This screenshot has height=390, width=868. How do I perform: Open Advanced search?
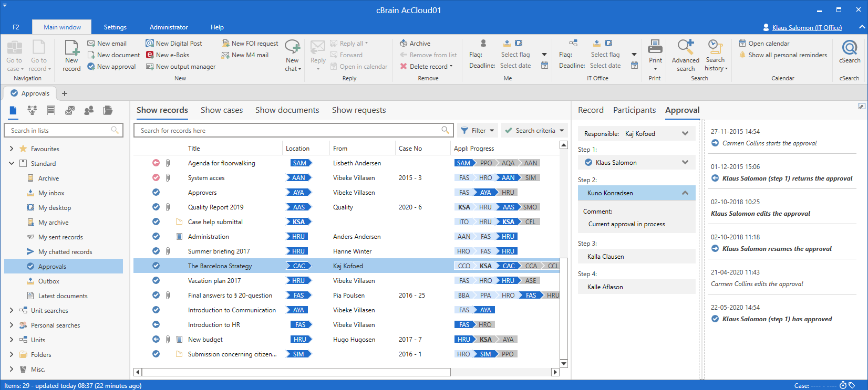[685, 55]
